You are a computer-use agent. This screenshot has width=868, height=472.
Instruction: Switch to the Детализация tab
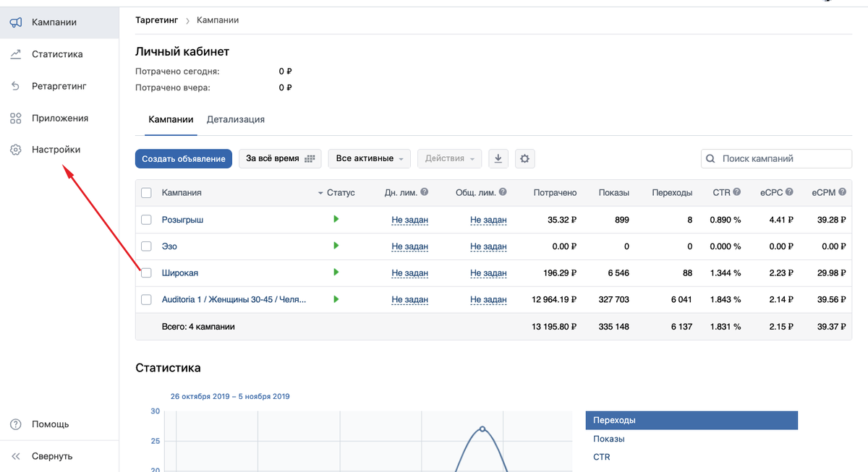(x=236, y=119)
